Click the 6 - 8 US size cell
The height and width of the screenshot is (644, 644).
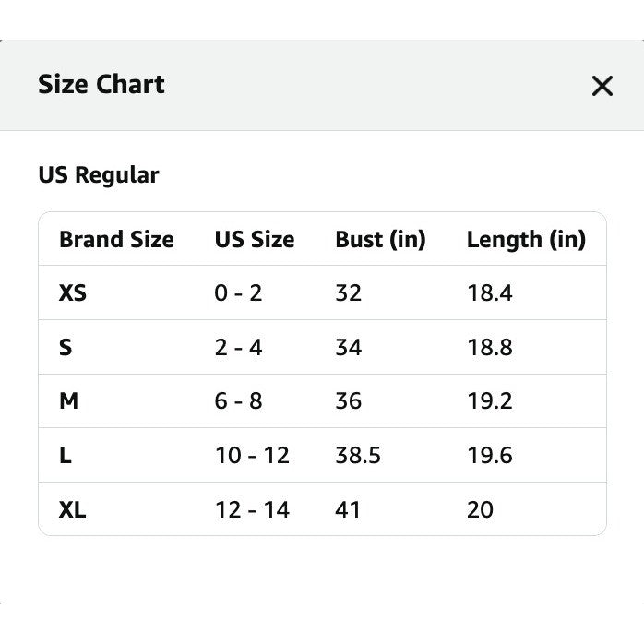pos(238,400)
